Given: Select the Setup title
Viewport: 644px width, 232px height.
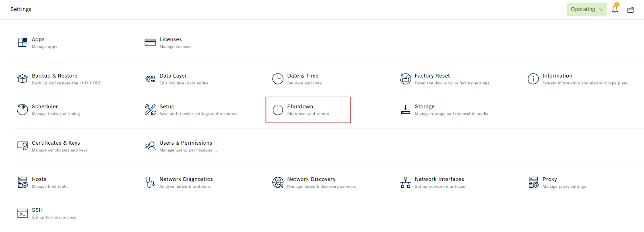Looking at the screenshot, I should tap(167, 107).
